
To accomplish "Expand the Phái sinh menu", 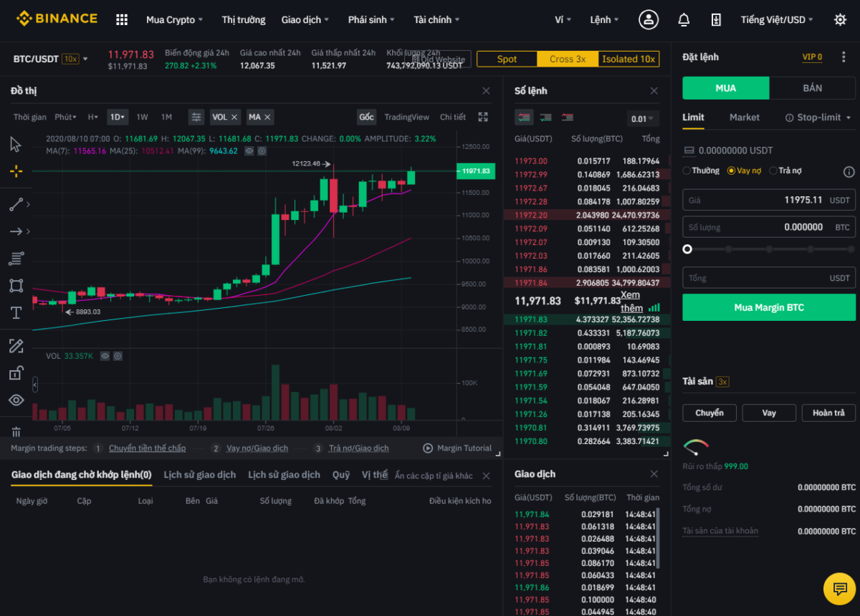I will pos(372,20).
